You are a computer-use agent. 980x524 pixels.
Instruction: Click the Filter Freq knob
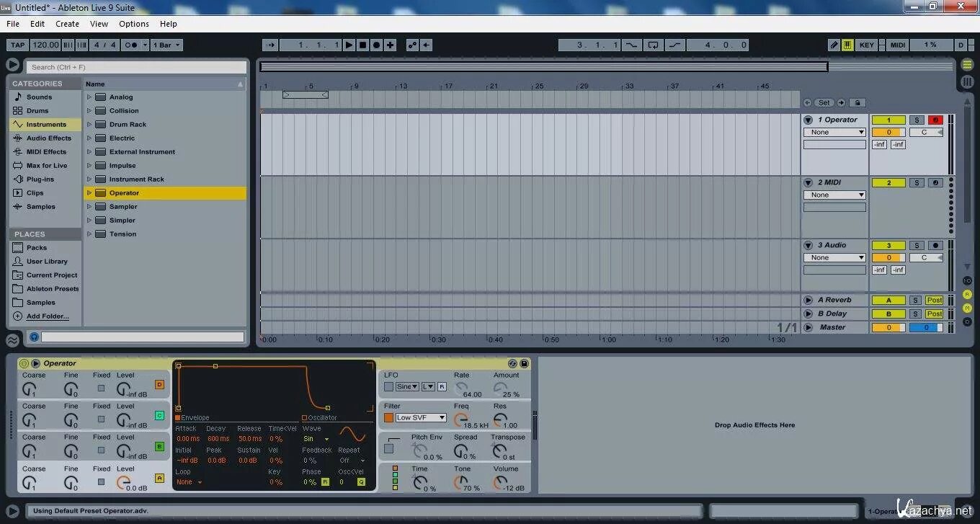point(460,419)
